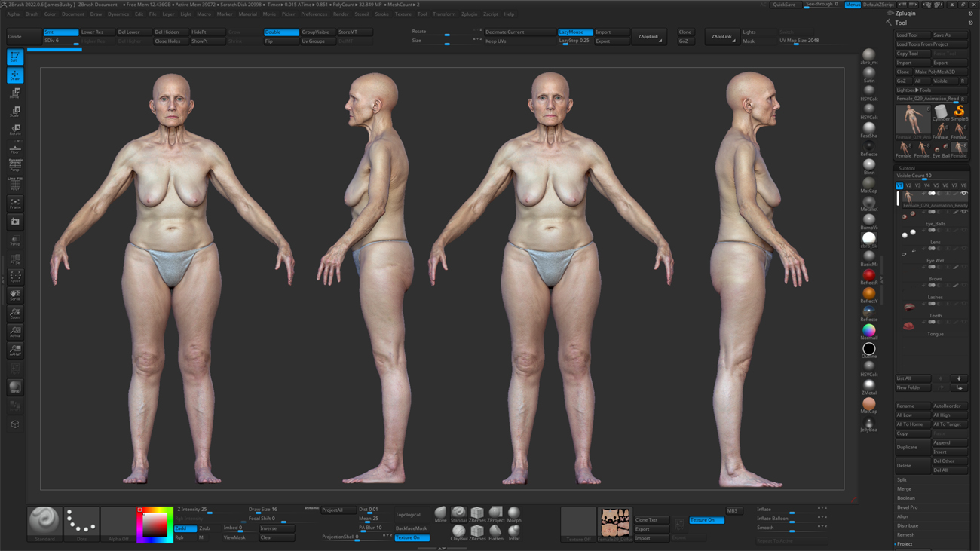Select the ZProject brush icon
This screenshot has width=980, height=551.
(x=495, y=515)
